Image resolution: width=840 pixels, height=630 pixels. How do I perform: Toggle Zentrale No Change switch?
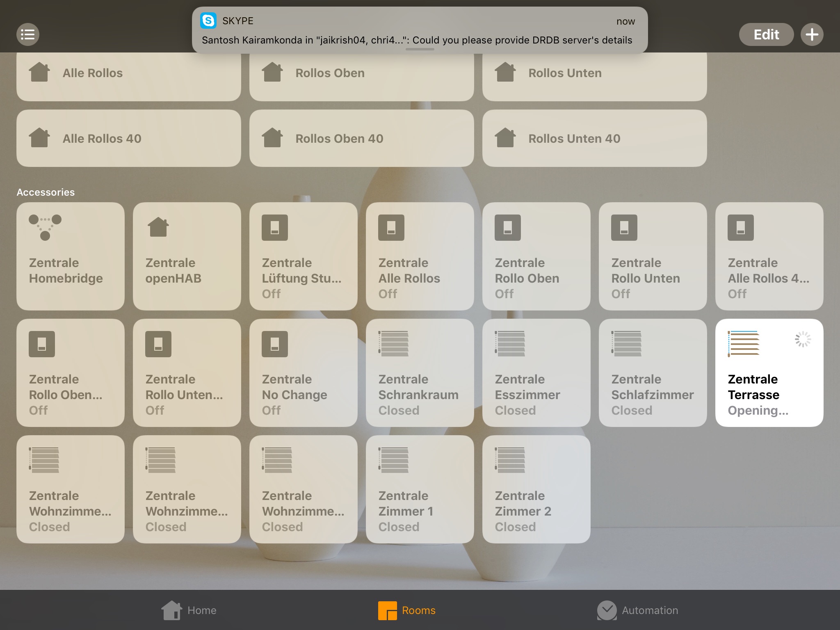(x=304, y=373)
